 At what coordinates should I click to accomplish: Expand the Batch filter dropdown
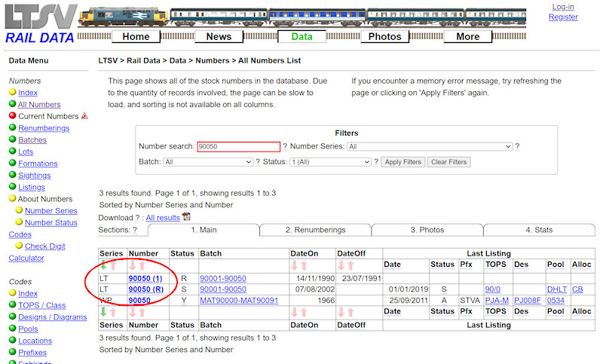tap(207, 162)
